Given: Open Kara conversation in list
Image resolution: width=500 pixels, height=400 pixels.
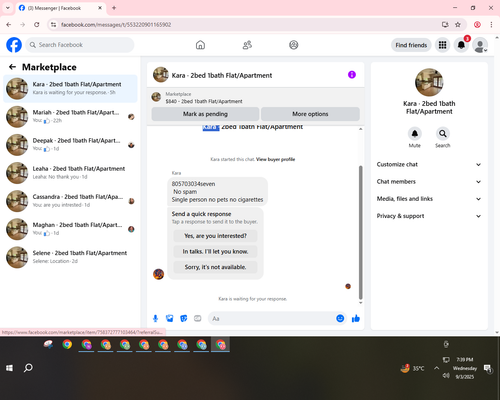Looking at the screenshot, I should [x=70, y=88].
